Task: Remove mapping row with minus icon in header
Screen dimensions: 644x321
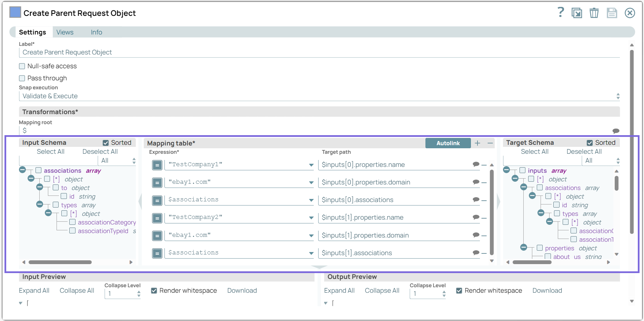Action: (x=490, y=143)
